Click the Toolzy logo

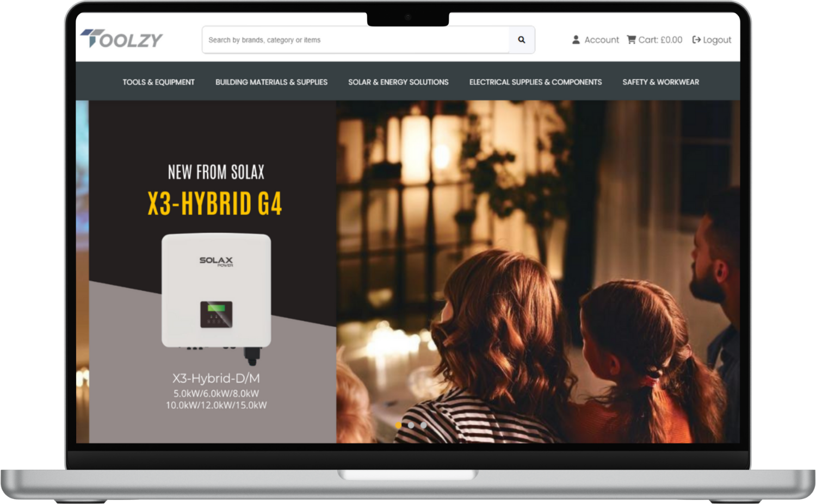point(121,39)
